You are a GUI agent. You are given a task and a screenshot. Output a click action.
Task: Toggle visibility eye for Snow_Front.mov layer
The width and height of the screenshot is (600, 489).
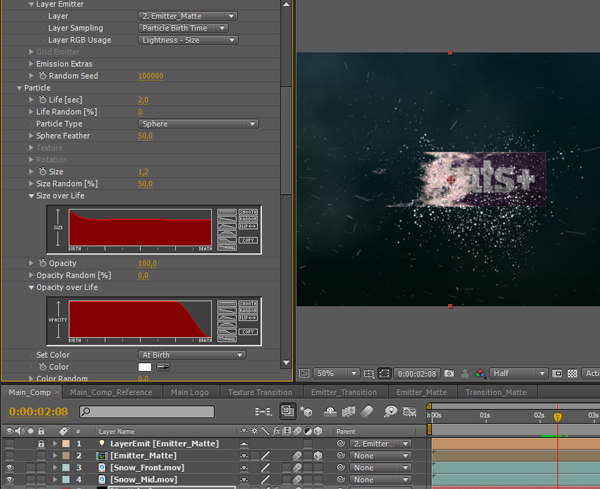click(x=10, y=467)
